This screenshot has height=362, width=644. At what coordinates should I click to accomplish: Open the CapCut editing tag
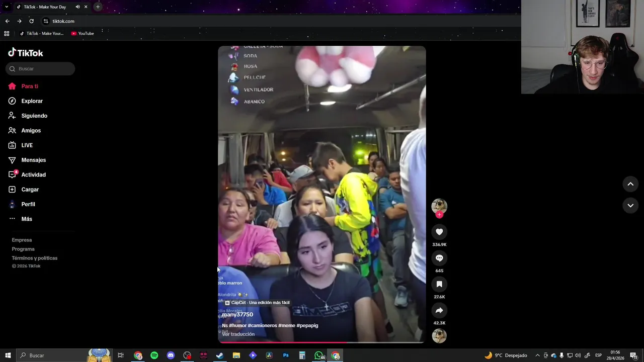tap(257, 303)
